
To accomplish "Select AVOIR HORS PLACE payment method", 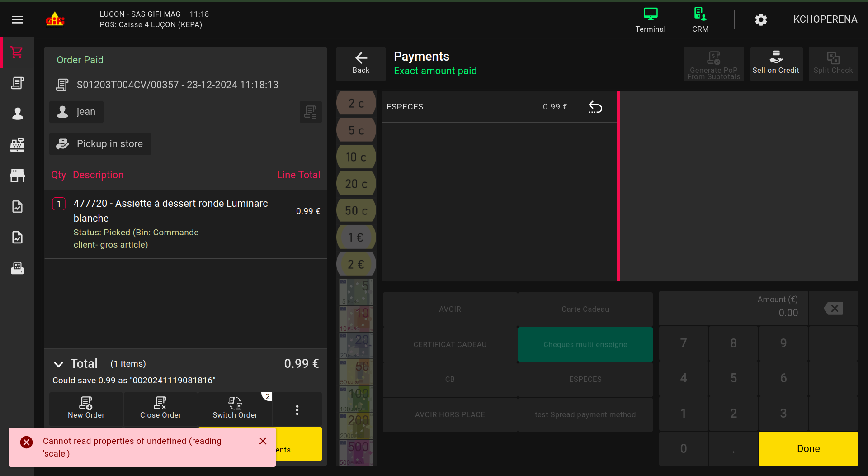I will (450, 414).
